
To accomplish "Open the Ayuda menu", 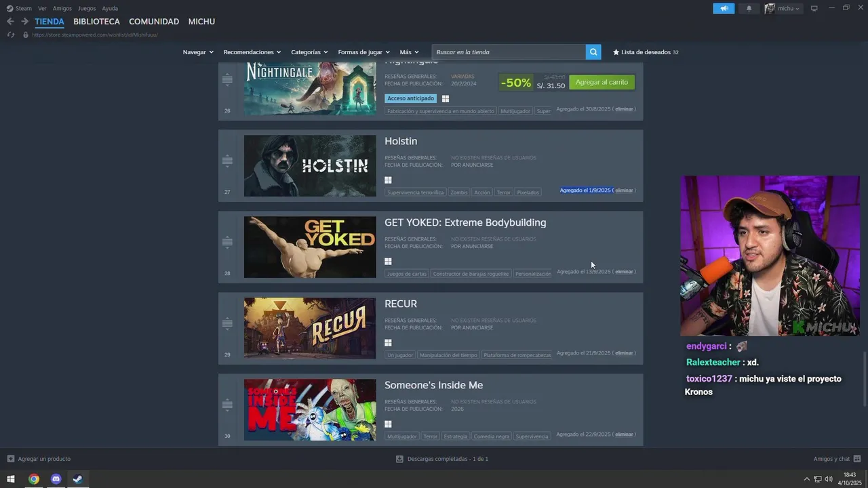I will click(110, 8).
